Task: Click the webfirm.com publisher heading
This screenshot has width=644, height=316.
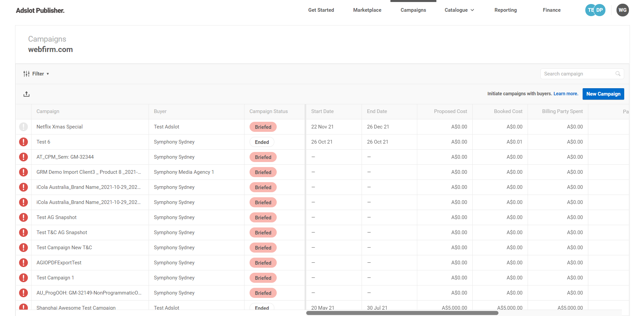Action: [x=50, y=49]
